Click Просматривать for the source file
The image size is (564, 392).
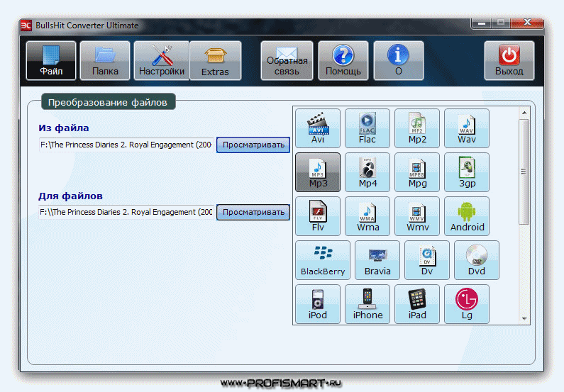coord(253,145)
